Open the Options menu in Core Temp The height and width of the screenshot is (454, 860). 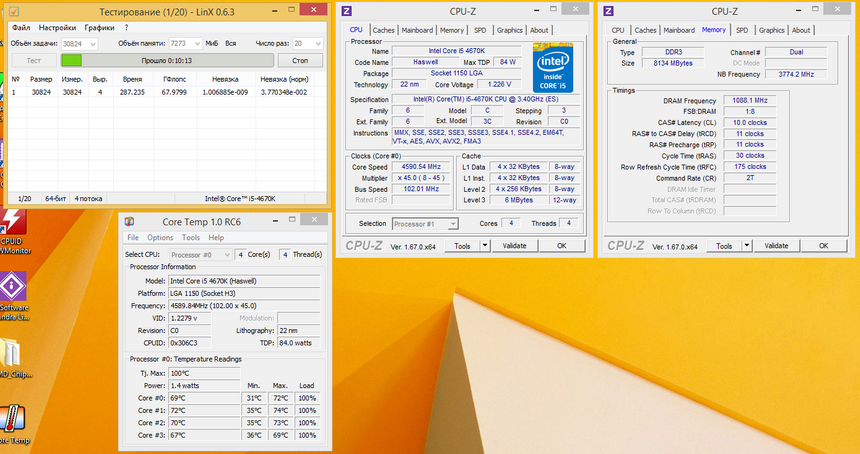160,238
